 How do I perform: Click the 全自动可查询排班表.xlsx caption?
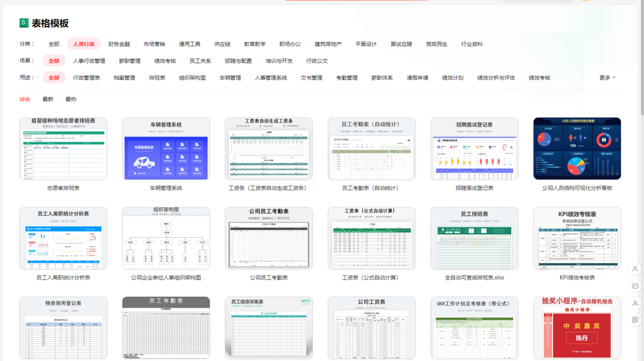(x=474, y=278)
